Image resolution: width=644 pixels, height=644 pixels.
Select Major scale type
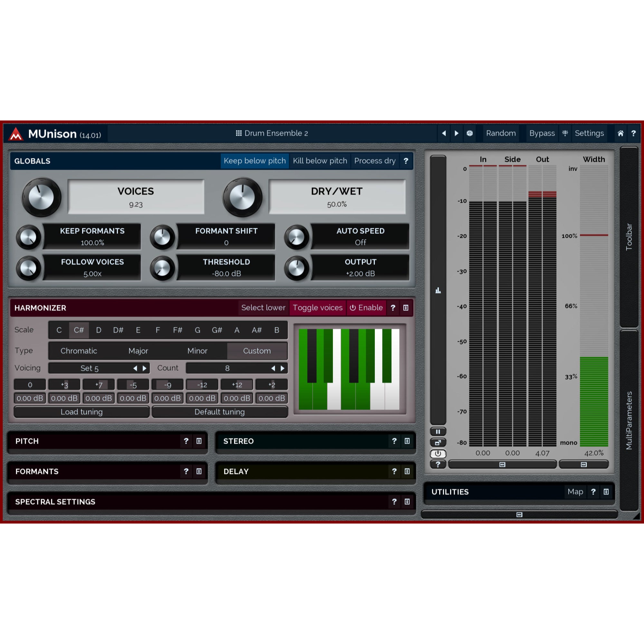[x=138, y=351]
